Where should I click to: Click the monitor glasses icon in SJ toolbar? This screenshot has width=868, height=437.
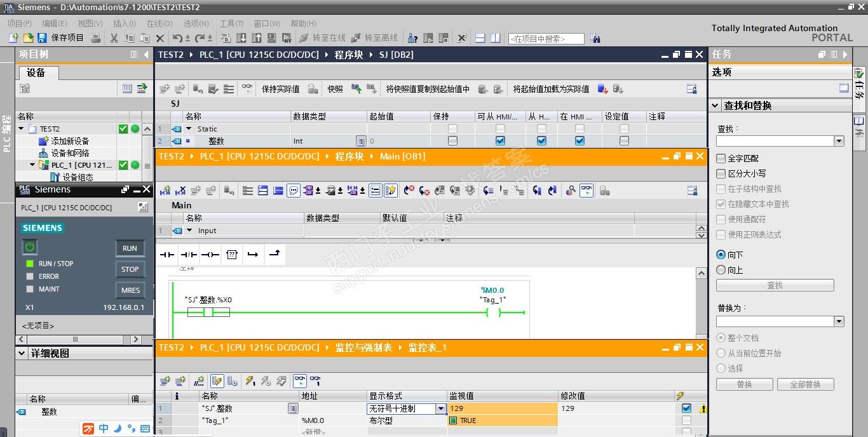pyautogui.click(x=247, y=89)
